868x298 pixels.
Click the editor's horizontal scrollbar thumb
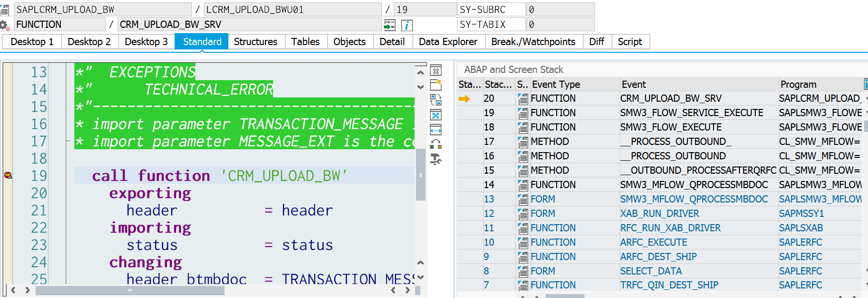click(x=130, y=290)
